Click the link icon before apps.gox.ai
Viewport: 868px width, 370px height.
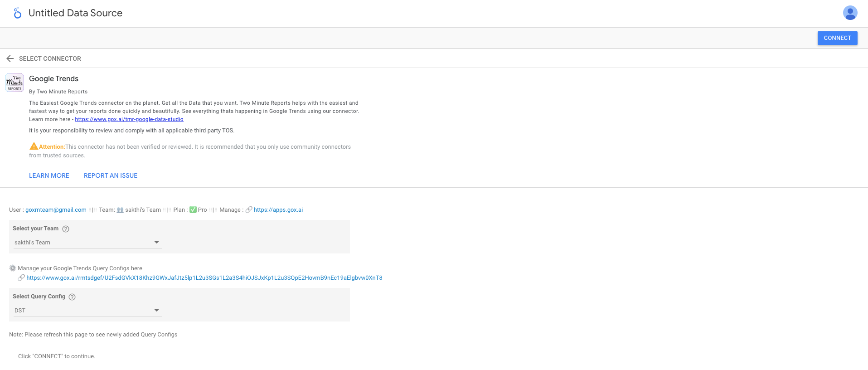coord(249,209)
